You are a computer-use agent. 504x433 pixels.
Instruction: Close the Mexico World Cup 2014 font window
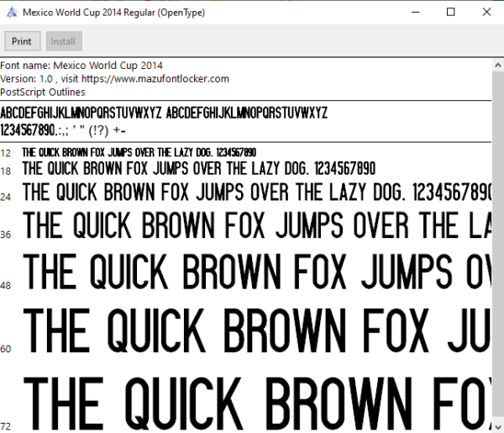point(486,13)
